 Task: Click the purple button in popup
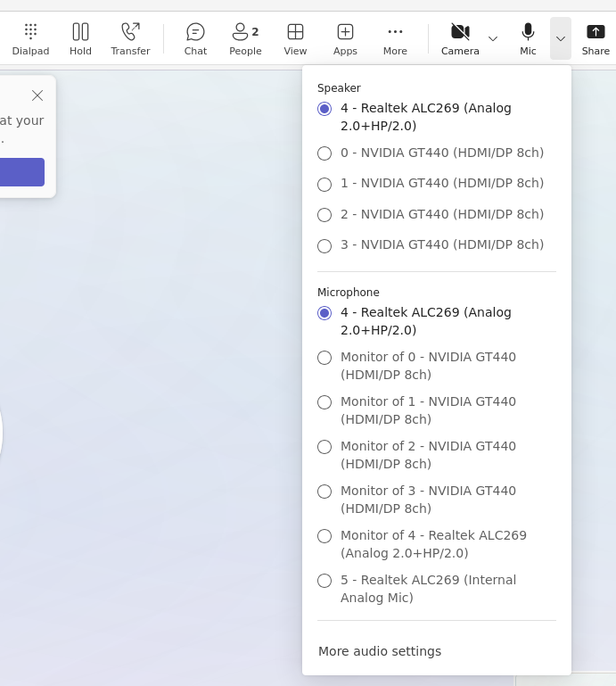click(21, 172)
